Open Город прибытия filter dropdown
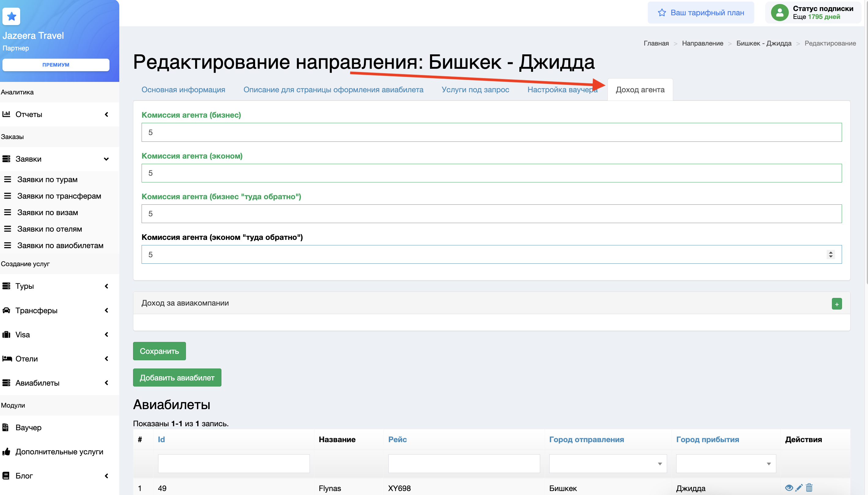 click(x=725, y=464)
